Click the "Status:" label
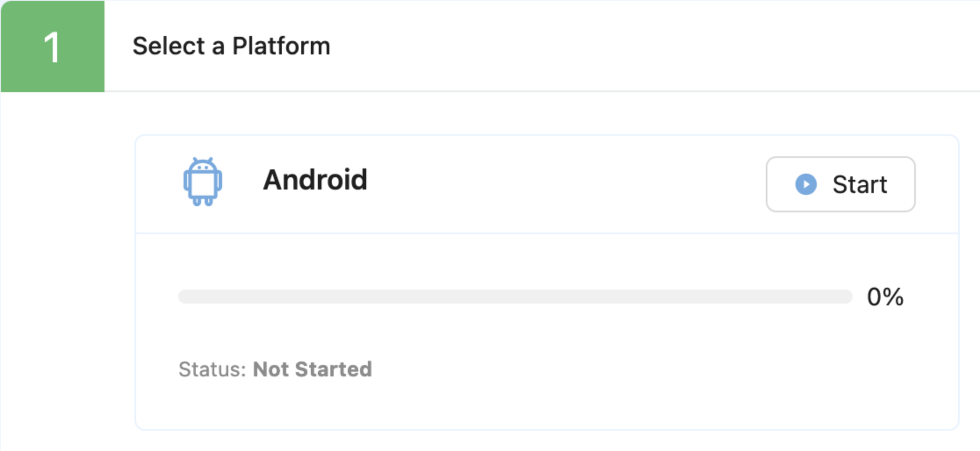The height and width of the screenshot is (451, 980). pos(212,369)
